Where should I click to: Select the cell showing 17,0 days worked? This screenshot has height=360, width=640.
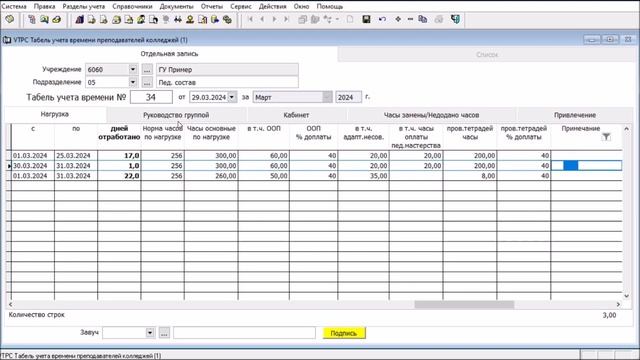[x=119, y=156]
